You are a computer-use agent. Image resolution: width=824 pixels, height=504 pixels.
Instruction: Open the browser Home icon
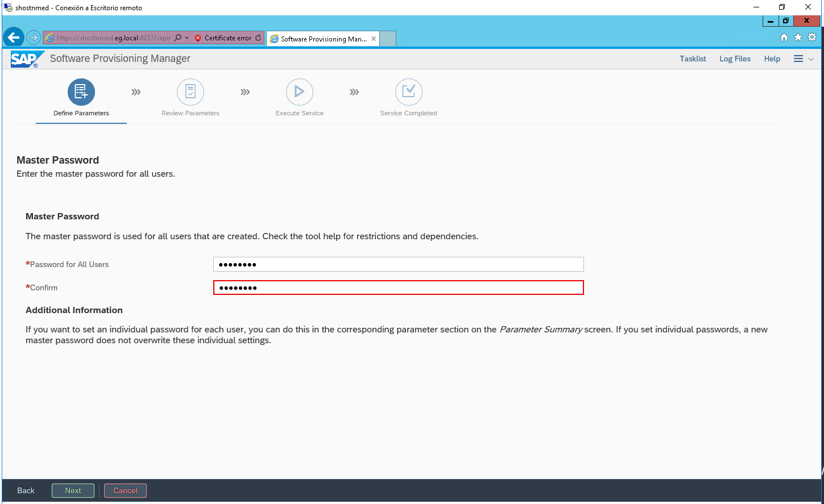784,38
